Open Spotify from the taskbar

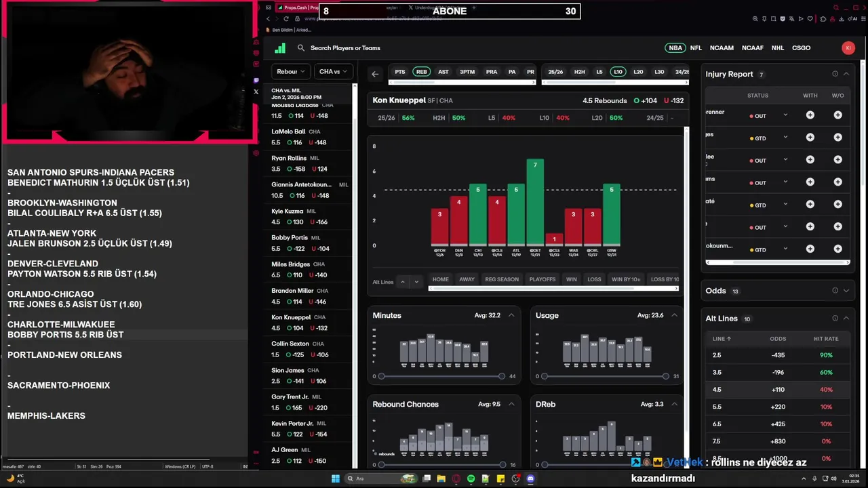tap(471, 479)
